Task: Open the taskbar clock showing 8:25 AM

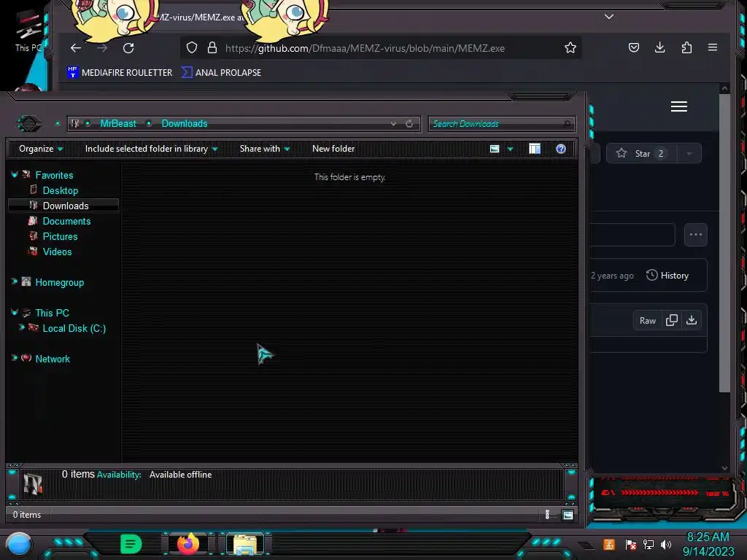Action: [x=708, y=544]
